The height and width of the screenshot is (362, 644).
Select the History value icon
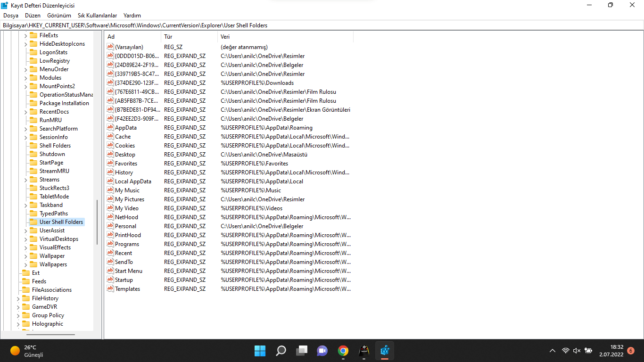click(110, 172)
